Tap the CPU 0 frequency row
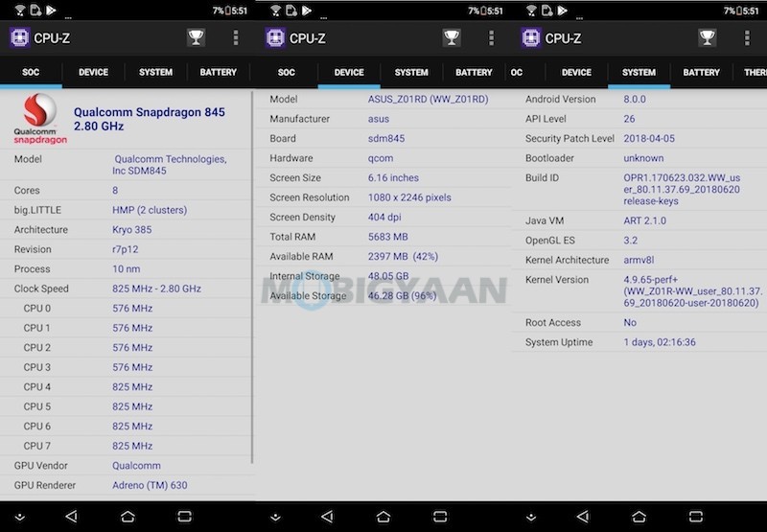This screenshot has height=532, width=767. (127, 309)
